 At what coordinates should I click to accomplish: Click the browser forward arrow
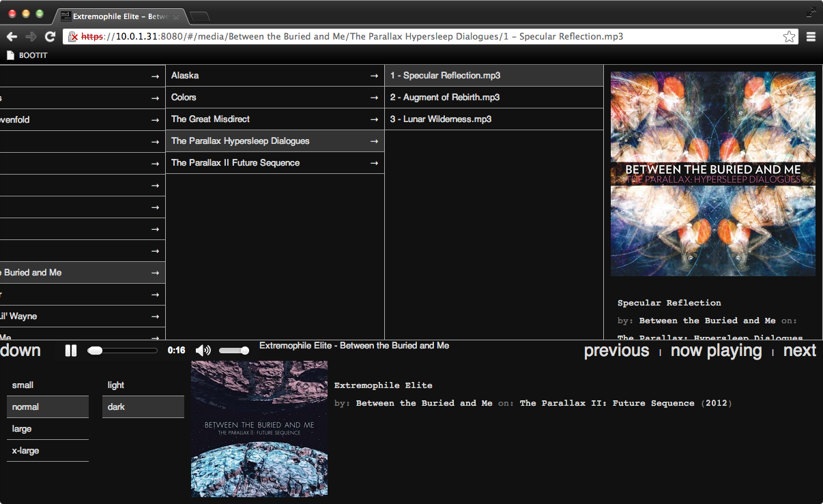coord(31,37)
